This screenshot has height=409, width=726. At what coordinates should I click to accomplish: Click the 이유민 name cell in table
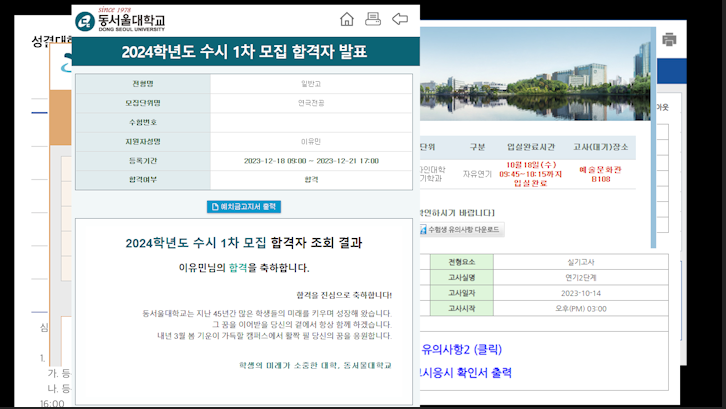pyautogui.click(x=311, y=141)
